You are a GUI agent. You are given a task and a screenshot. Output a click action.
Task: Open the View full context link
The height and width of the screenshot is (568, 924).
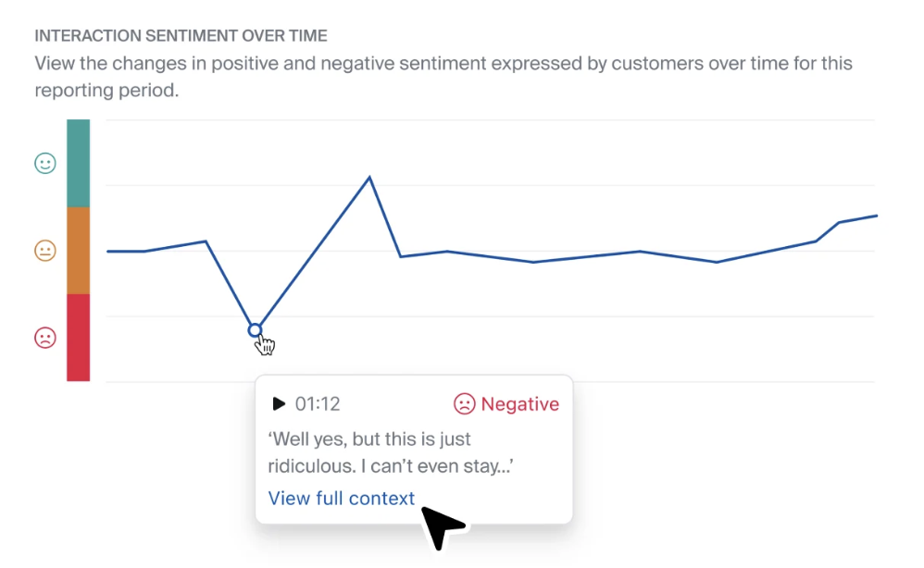click(341, 499)
